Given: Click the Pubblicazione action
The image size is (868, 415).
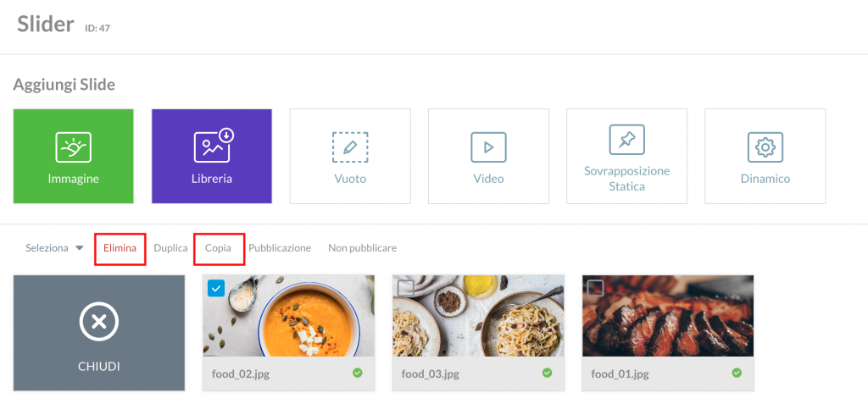Looking at the screenshot, I should pyautogui.click(x=280, y=248).
